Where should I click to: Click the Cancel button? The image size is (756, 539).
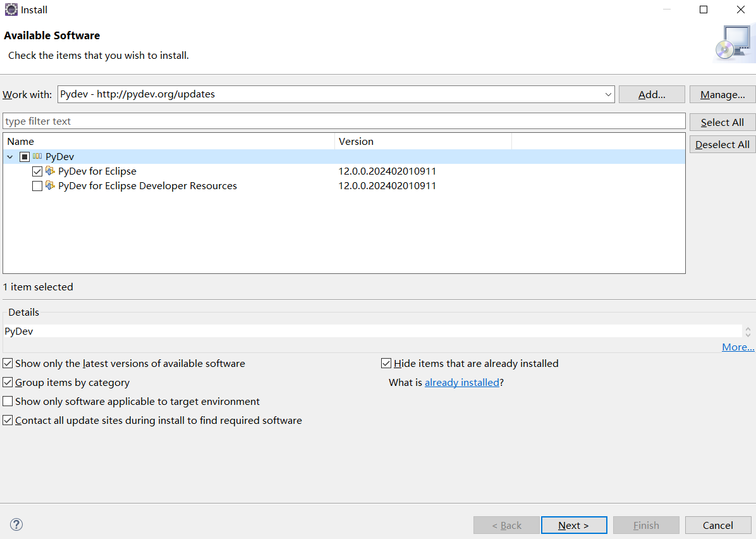718,525
